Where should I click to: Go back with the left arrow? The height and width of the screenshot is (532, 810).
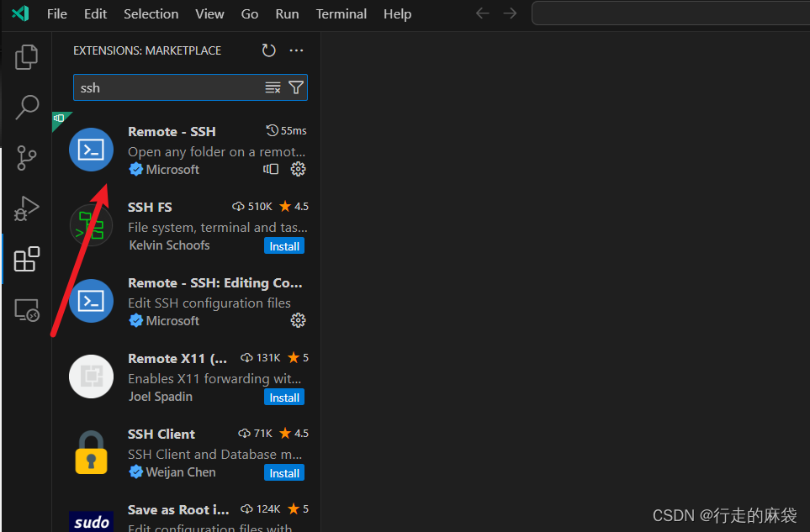point(483,13)
